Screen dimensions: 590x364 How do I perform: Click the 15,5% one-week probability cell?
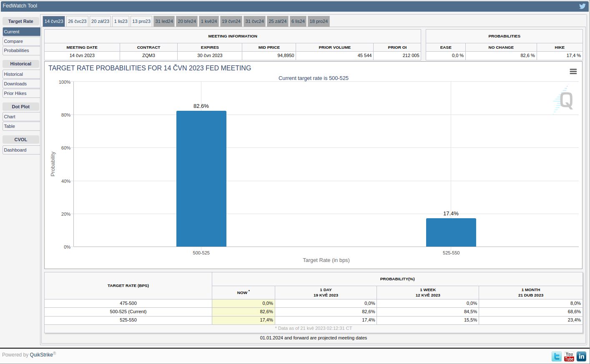pyautogui.click(x=428, y=320)
